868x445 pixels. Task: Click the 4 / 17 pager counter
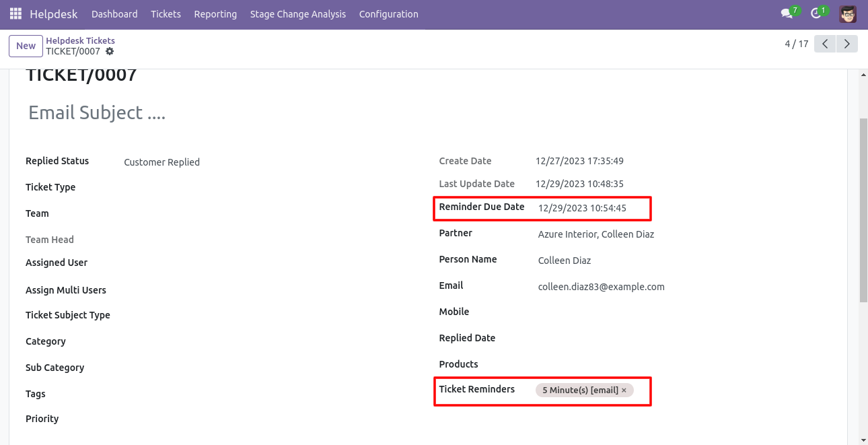coord(797,44)
